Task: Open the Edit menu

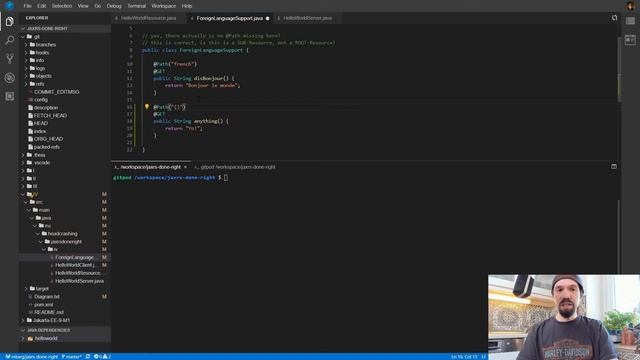Action: pyautogui.click(x=42, y=6)
